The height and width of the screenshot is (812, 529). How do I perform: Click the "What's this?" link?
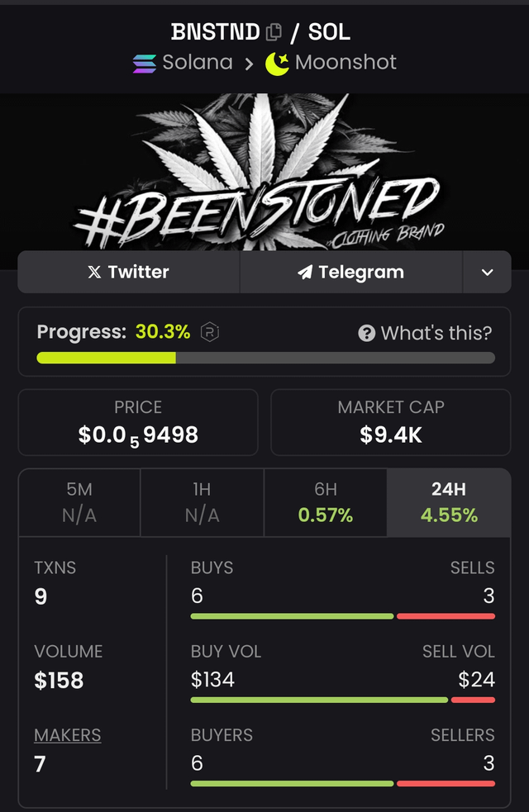[x=436, y=333]
